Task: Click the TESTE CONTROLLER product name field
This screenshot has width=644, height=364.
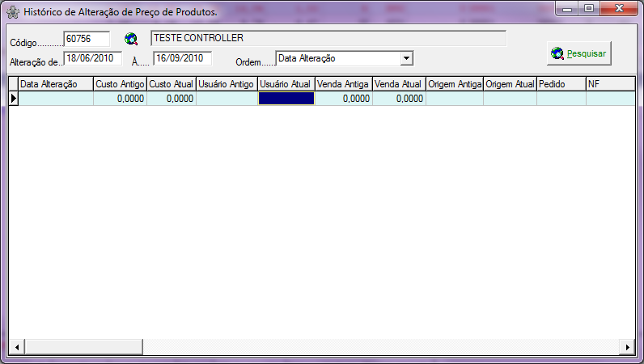Action: (328, 38)
